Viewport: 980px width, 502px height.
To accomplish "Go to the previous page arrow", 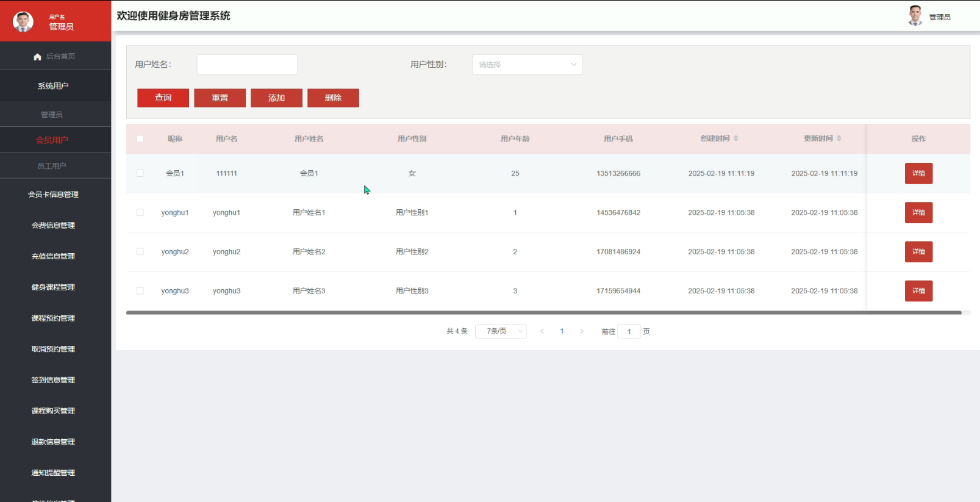I will tap(542, 331).
